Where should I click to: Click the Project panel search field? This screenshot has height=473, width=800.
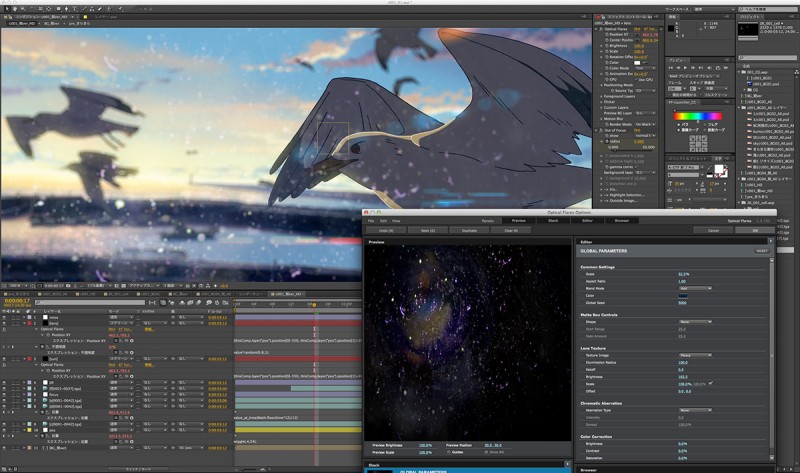768,58
